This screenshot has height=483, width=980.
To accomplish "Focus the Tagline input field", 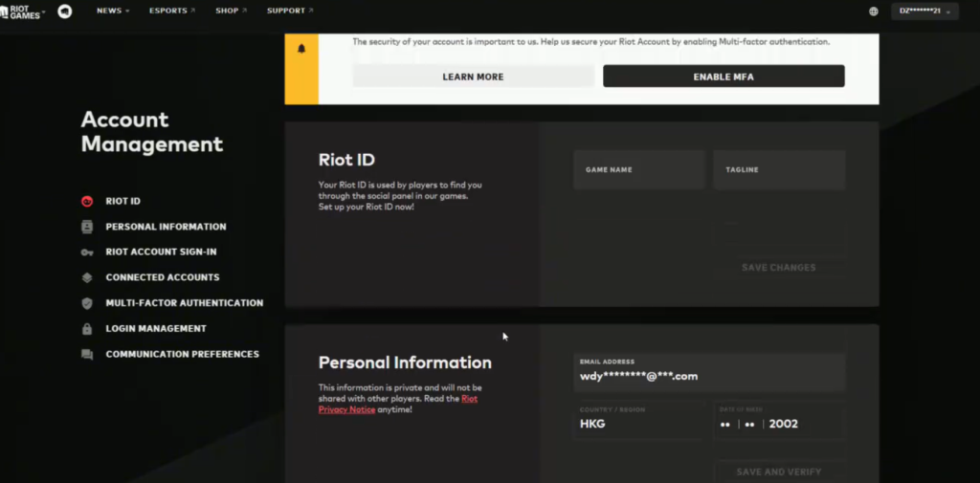I will pyautogui.click(x=779, y=170).
